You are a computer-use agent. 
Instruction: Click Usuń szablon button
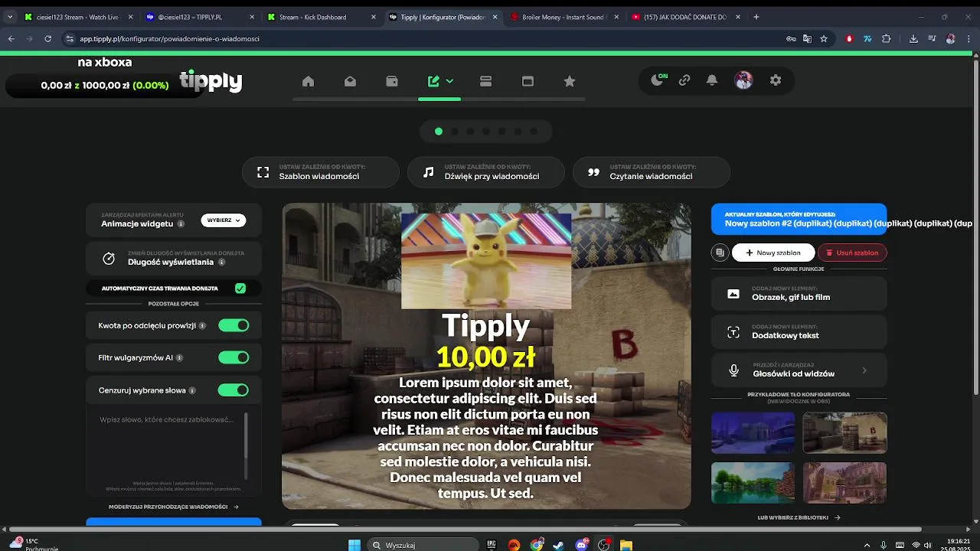coord(852,253)
